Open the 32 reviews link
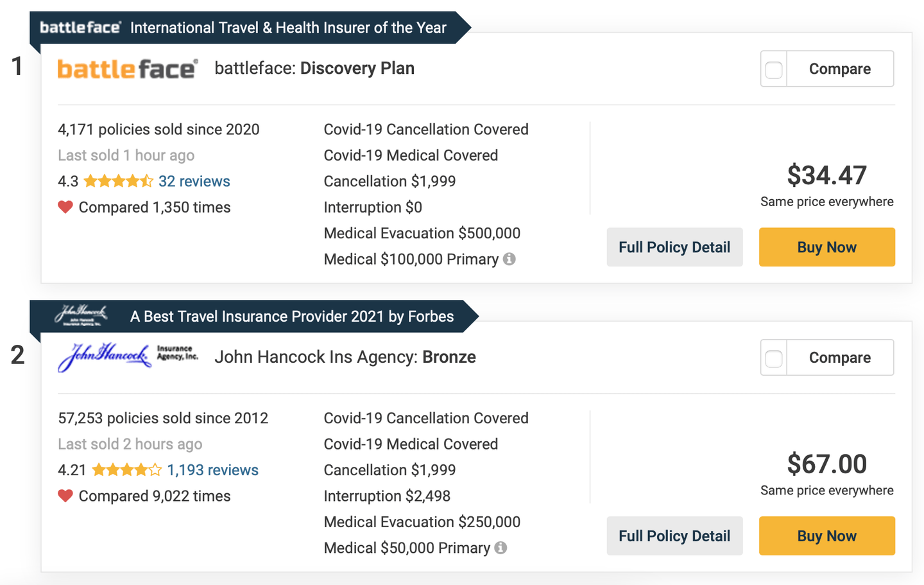This screenshot has height=585, width=924. pos(194,181)
